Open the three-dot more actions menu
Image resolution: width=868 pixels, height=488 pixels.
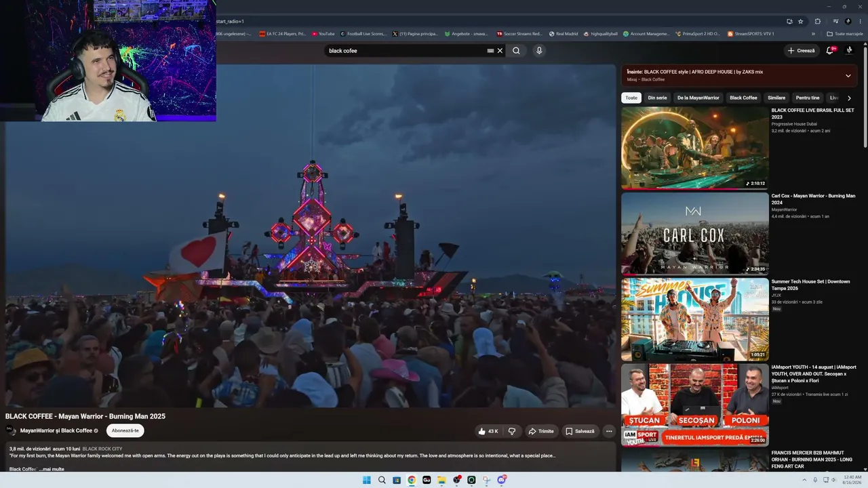(609, 431)
